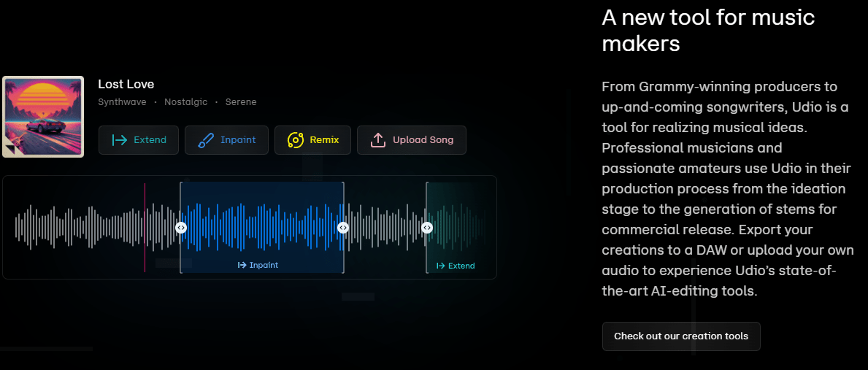Select the Inpaint region's left handle
The width and height of the screenshot is (868, 370).
pyautogui.click(x=181, y=227)
